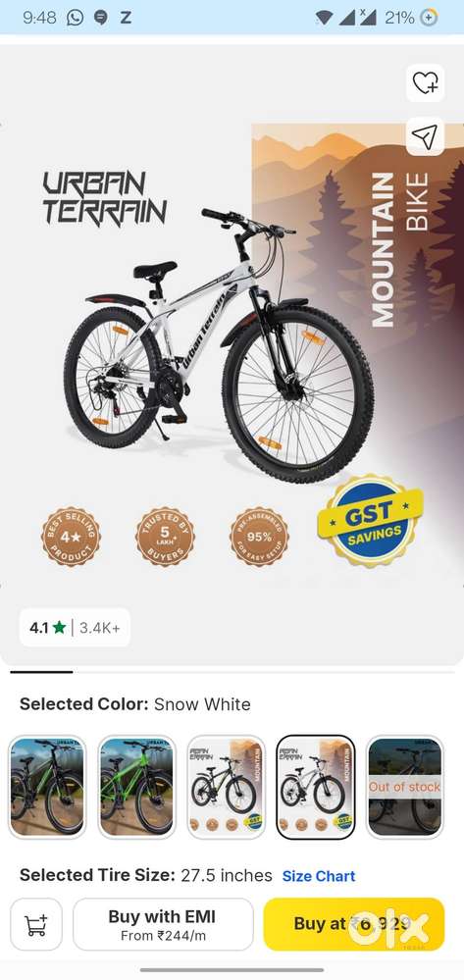This screenshot has height=980, width=464.
Task: Tap the battery indicator icon
Action: (x=429, y=18)
